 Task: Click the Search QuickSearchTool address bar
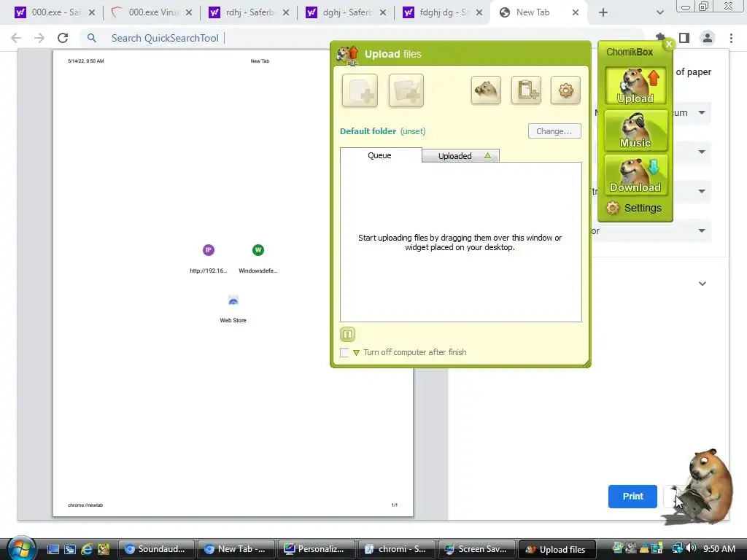click(362, 38)
